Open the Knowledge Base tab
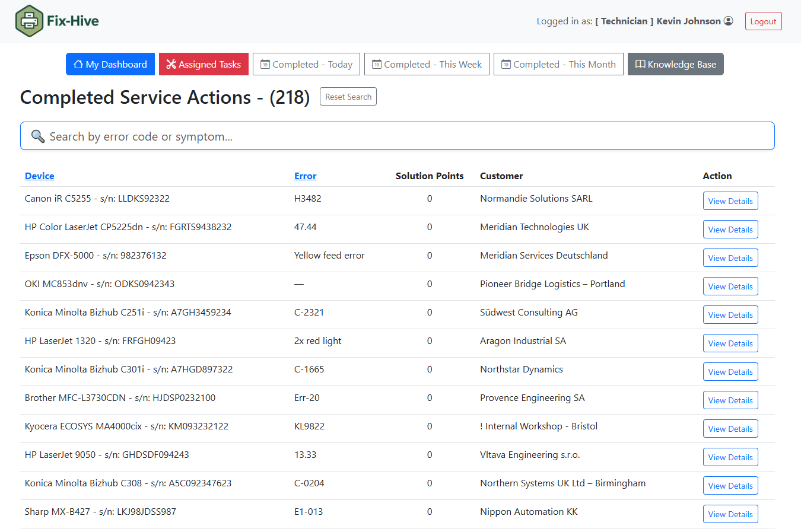 coord(675,64)
